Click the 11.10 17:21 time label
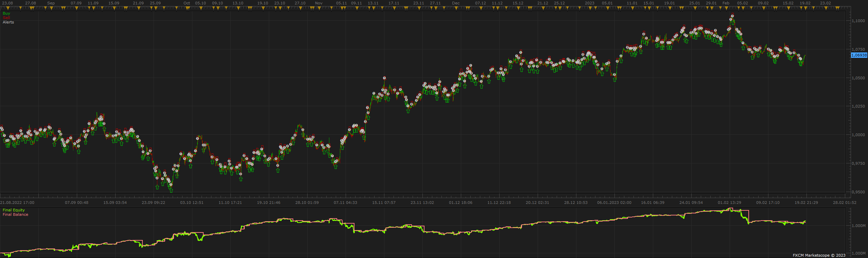Image resolution: width=868 pixels, height=258 pixels. point(230,203)
